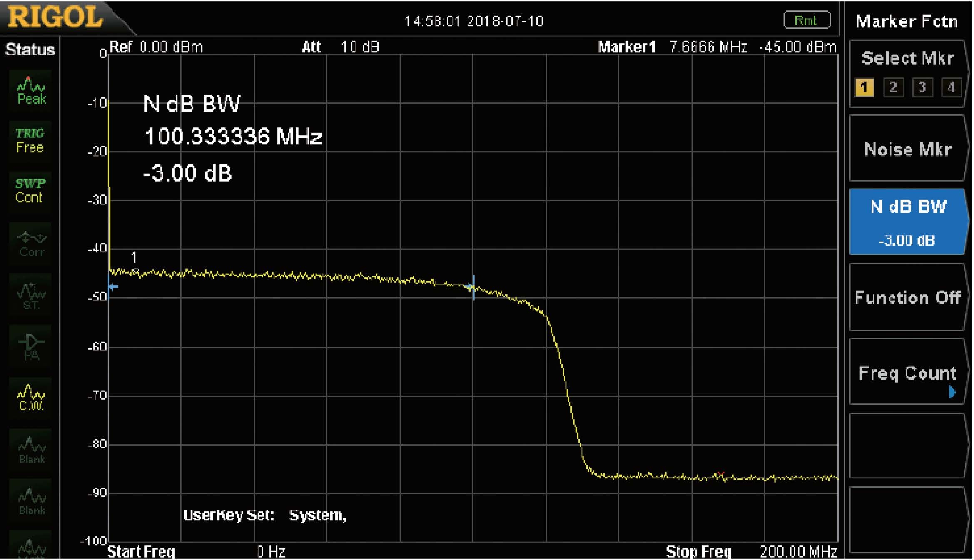Click the -3.00 dB result value
This screenshot has width=974, height=560.
(187, 173)
